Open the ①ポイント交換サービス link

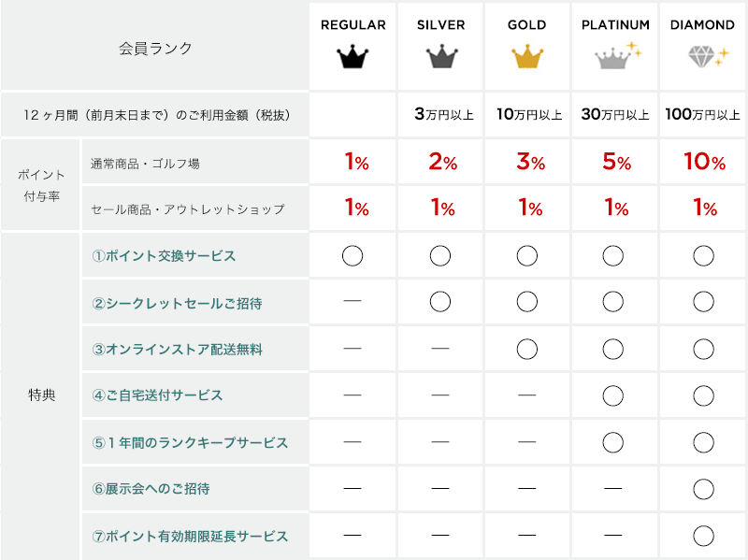click(164, 256)
